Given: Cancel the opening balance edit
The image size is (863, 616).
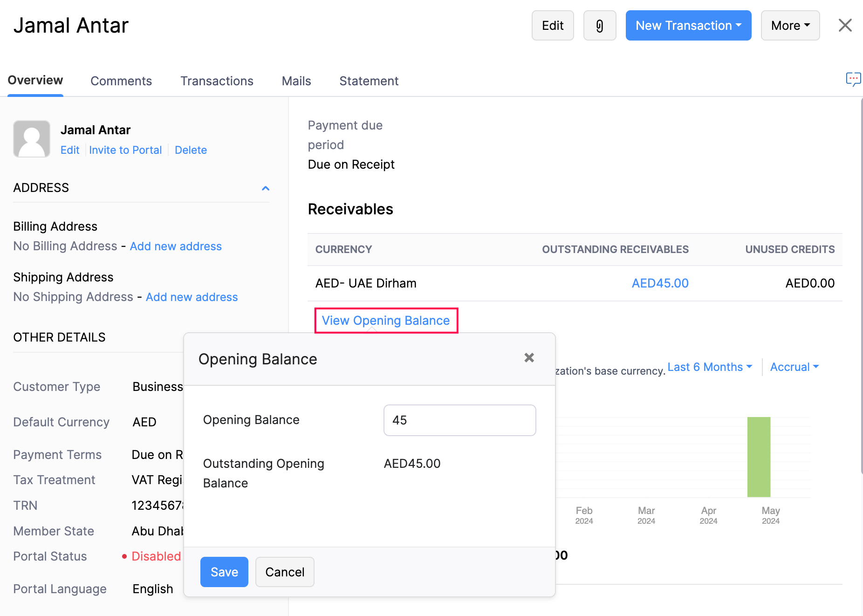Looking at the screenshot, I should tap(285, 572).
